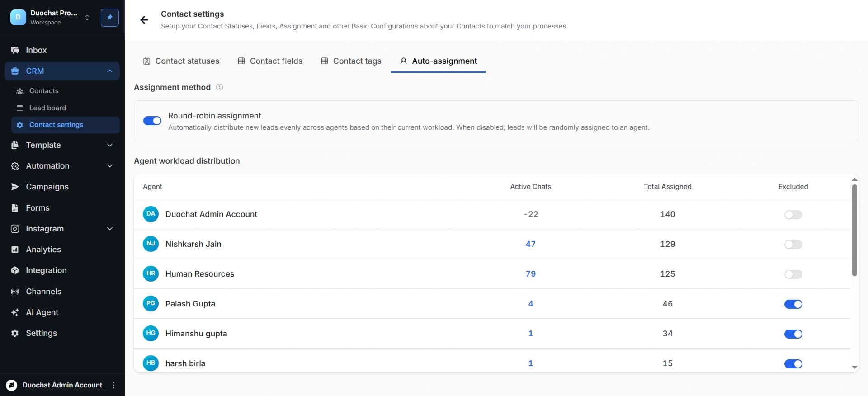Open the workspace switcher arrows
This screenshot has width=868, height=396.
pos(87,18)
